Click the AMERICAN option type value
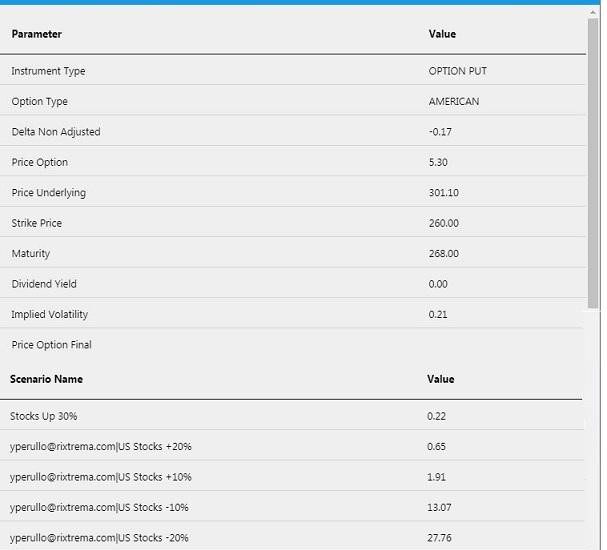 tap(453, 102)
